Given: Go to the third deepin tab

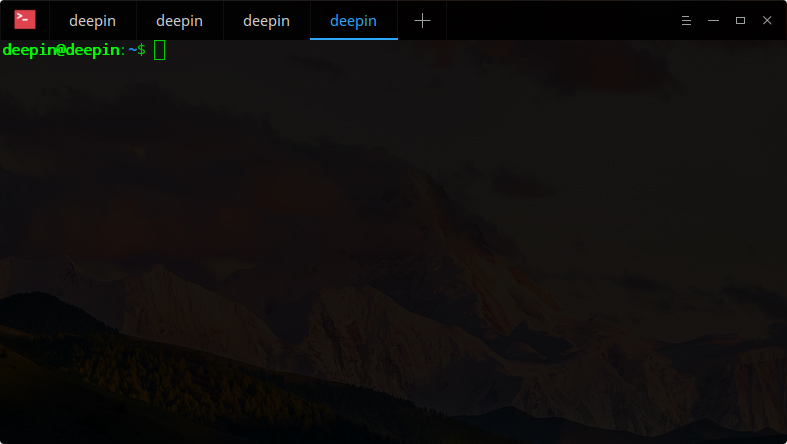Looking at the screenshot, I should 266,20.
